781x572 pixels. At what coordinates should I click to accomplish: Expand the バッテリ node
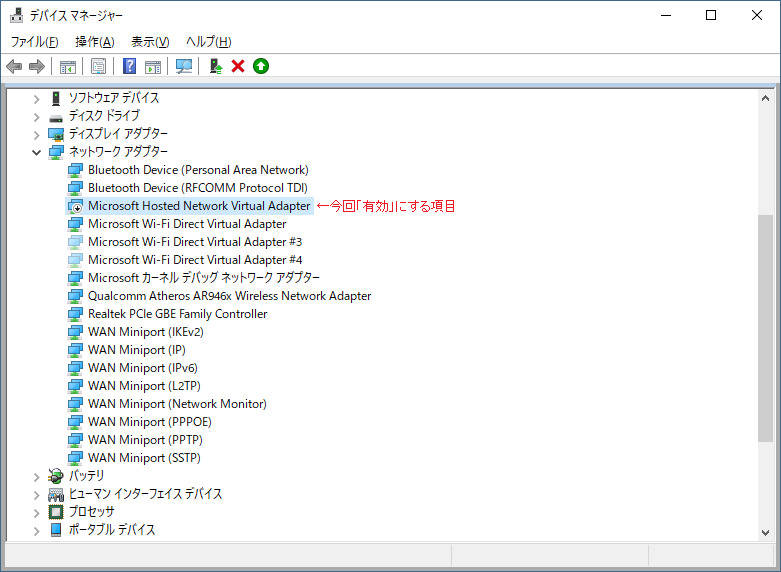pyautogui.click(x=36, y=477)
